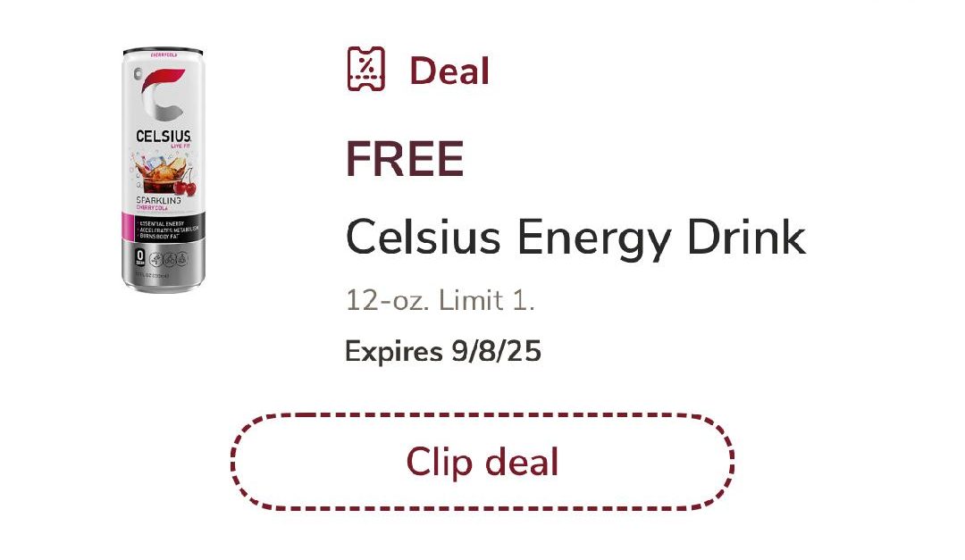Click the CELSIUS brand name on can

164,136
